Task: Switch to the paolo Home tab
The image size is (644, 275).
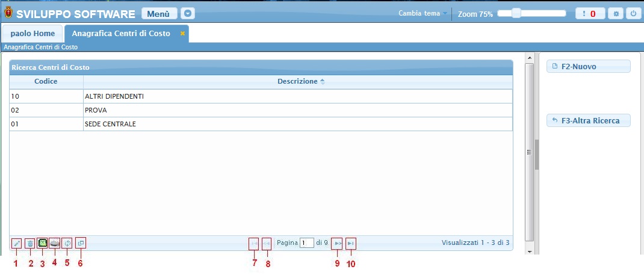Action: (33, 34)
